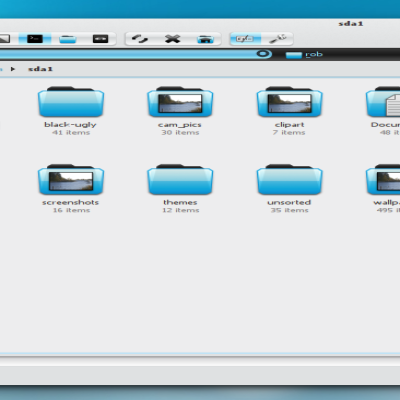Open the rob folder shortcut
The image size is (400, 400).
click(304, 54)
